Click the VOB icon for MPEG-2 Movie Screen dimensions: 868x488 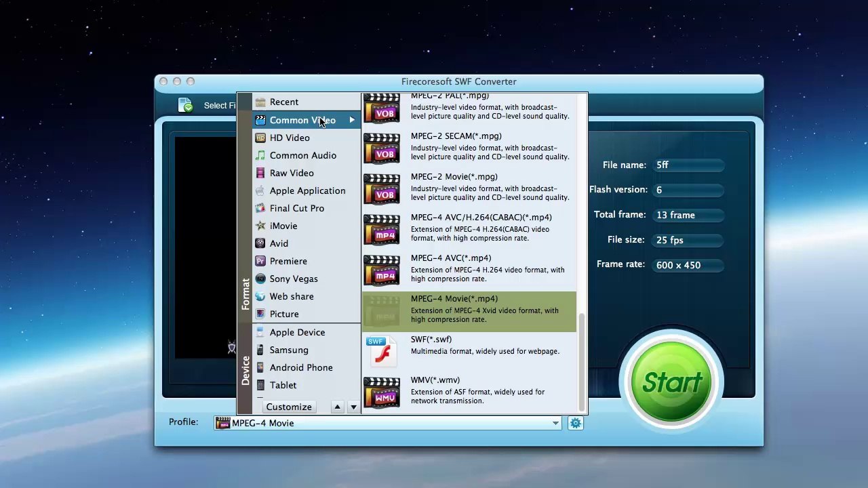point(382,190)
